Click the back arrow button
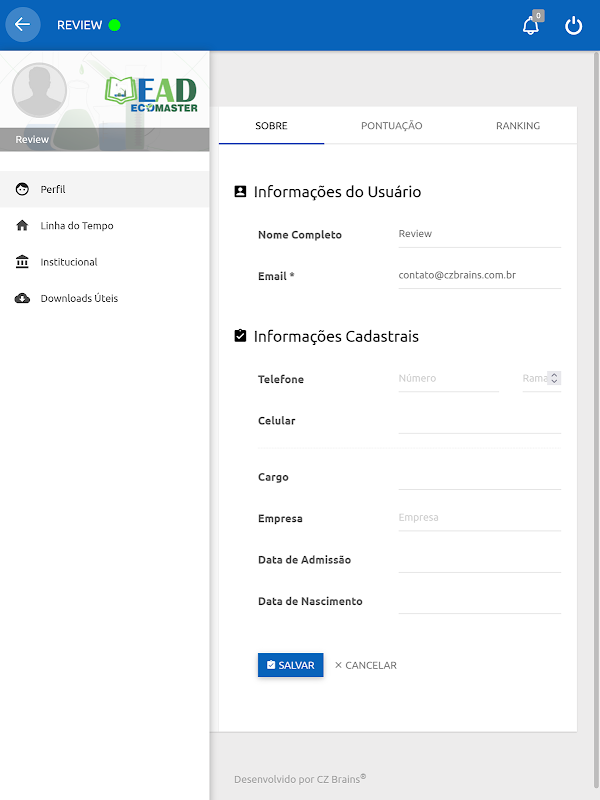 (23, 25)
